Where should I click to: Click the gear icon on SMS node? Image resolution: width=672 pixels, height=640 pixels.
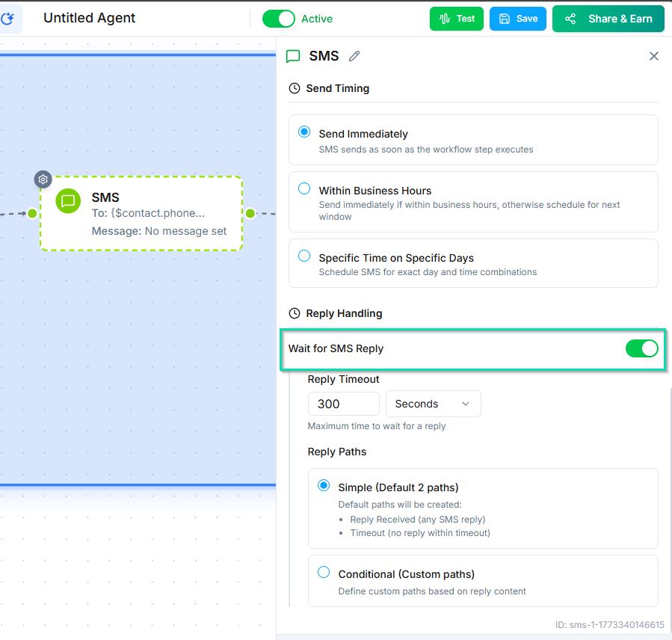tap(43, 179)
